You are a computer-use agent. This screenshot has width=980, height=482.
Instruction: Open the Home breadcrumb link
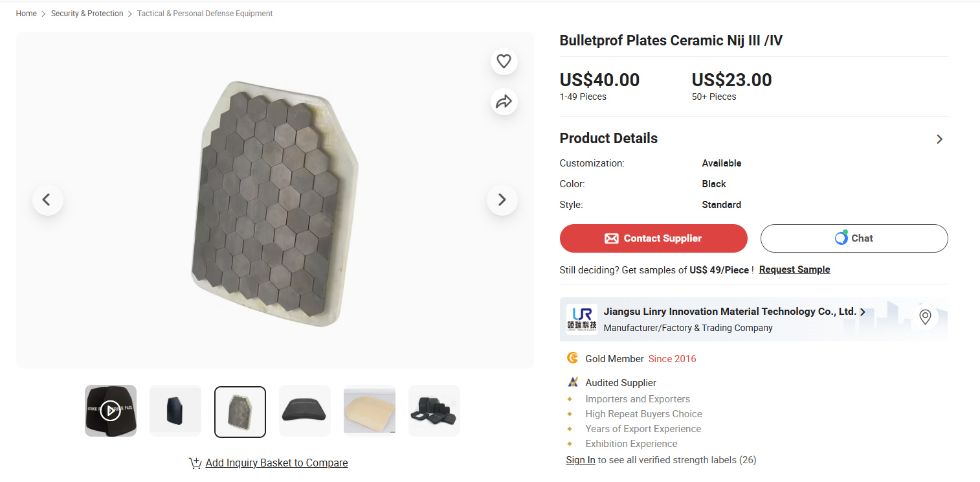pyautogui.click(x=27, y=14)
